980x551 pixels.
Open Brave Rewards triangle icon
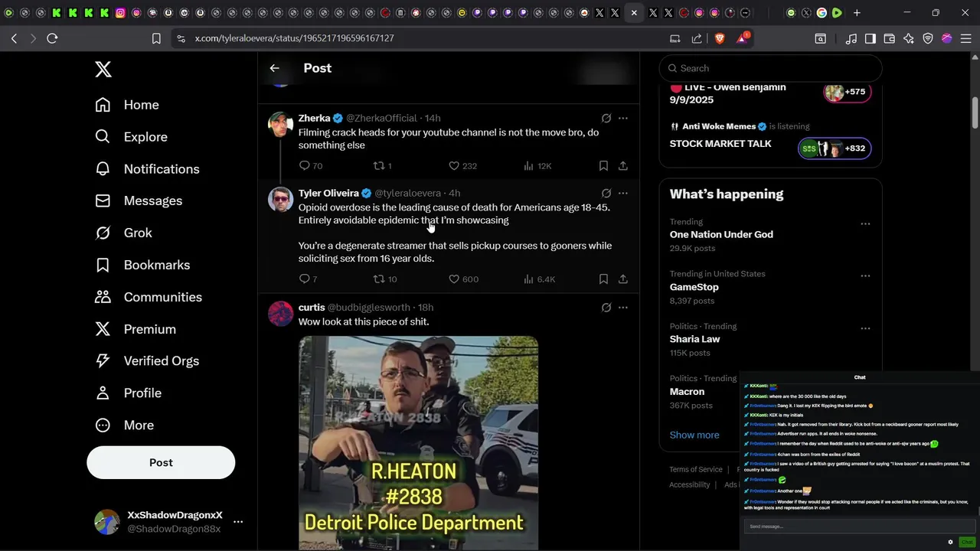click(x=742, y=38)
